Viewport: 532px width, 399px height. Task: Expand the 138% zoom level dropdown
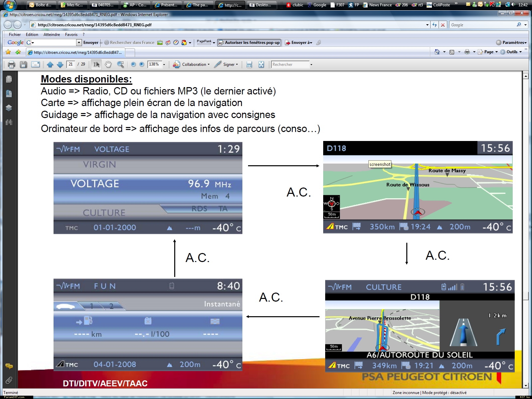pyautogui.click(x=164, y=65)
